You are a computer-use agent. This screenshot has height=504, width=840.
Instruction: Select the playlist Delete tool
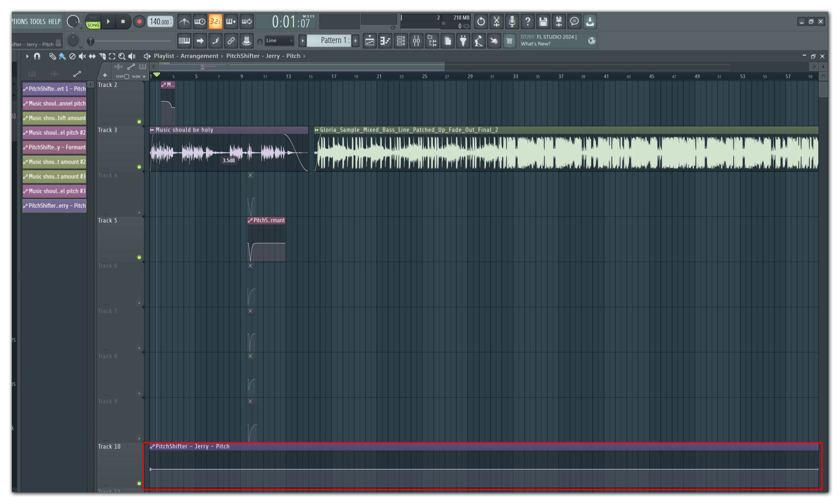tap(72, 56)
